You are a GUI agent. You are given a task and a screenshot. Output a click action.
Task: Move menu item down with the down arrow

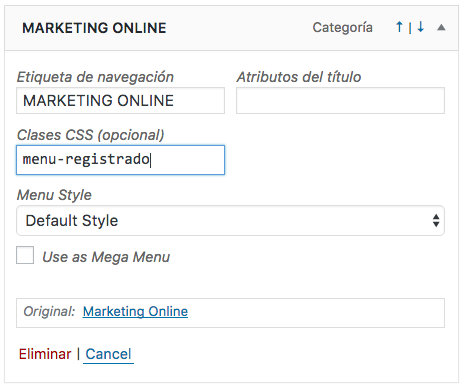pos(421,27)
